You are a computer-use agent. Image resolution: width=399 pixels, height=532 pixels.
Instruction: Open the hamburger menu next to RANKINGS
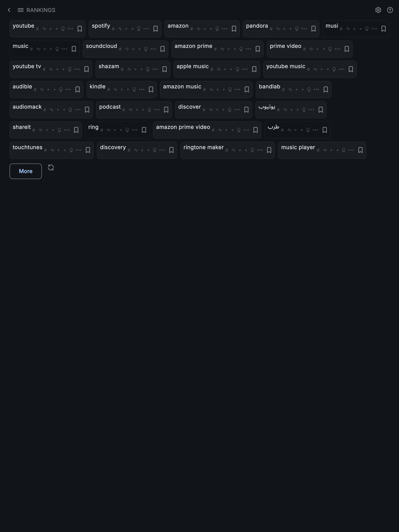(x=21, y=10)
